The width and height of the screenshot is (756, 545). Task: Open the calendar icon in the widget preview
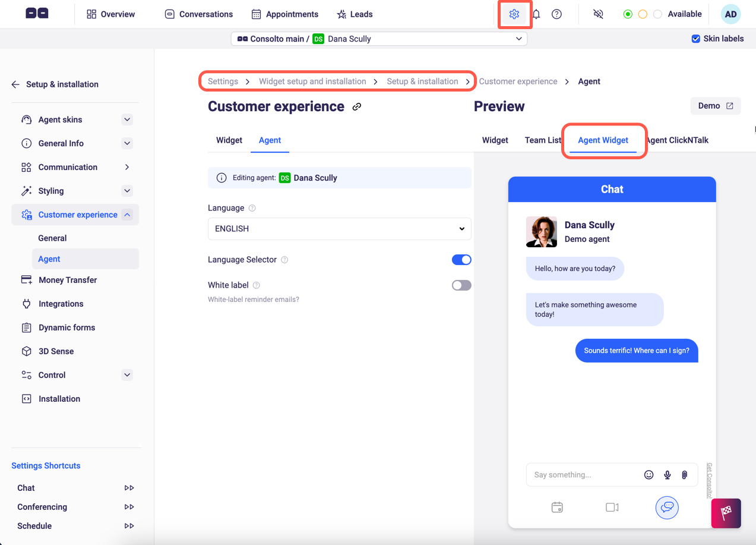[x=557, y=507]
